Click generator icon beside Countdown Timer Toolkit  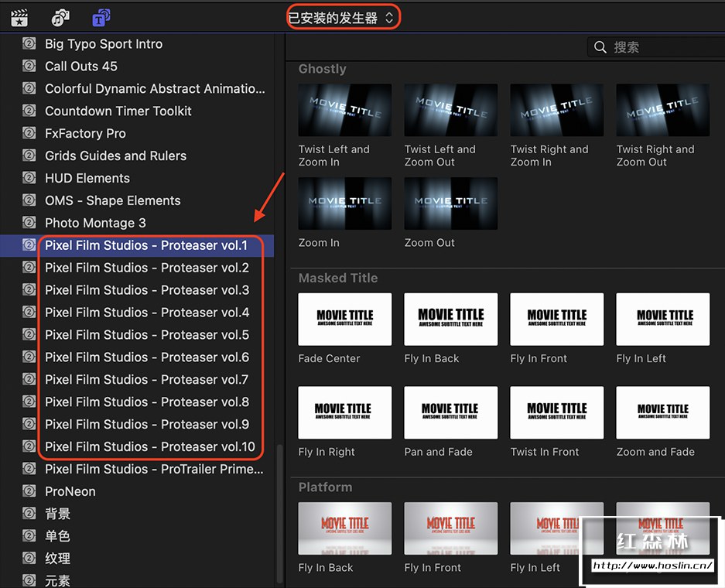click(29, 111)
